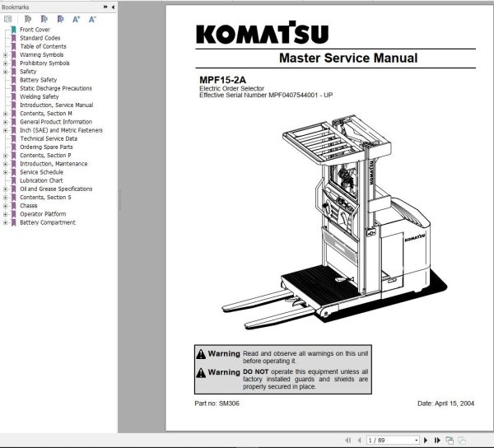Select the Prohibitory Symbols bookmark label
The width and height of the screenshot is (494, 448).
44,63
